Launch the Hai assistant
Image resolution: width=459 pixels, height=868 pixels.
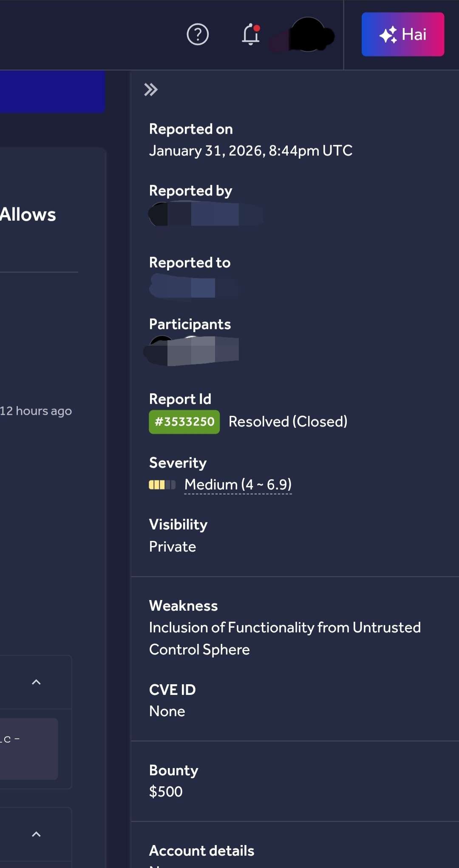click(402, 34)
